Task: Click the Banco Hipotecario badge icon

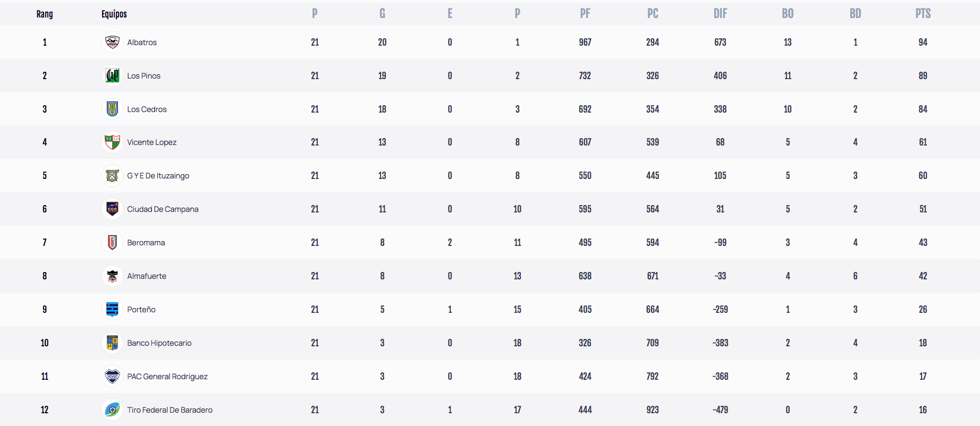Action: point(112,343)
